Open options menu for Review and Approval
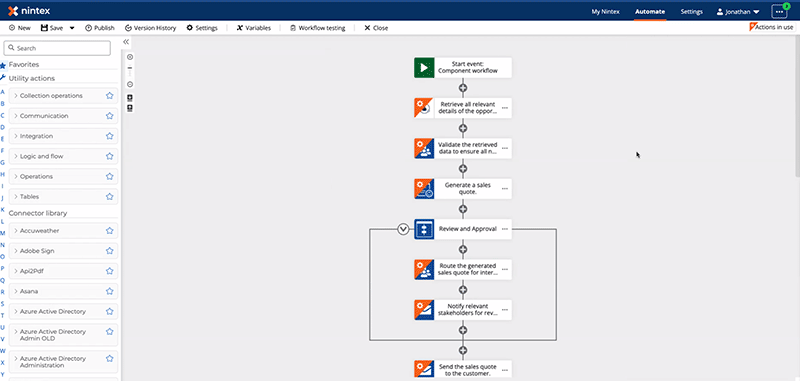Image resolution: width=800 pixels, height=381 pixels. coord(505,229)
